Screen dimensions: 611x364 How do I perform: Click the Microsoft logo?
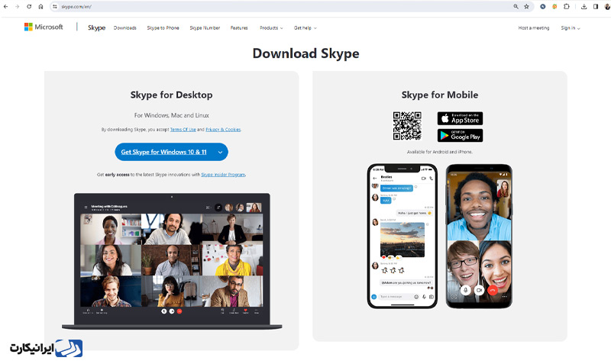(44, 27)
